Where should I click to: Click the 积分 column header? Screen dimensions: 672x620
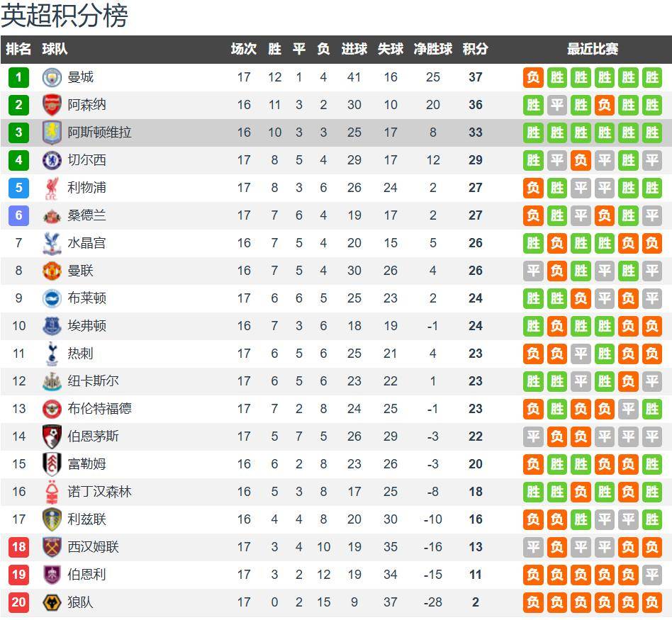pyautogui.click(x=475, y=49)
